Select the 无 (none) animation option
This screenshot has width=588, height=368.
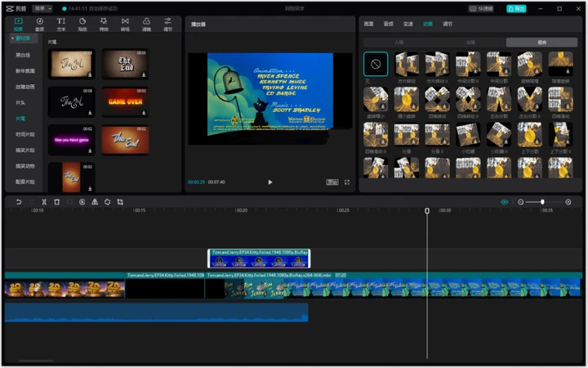point(376,63)
